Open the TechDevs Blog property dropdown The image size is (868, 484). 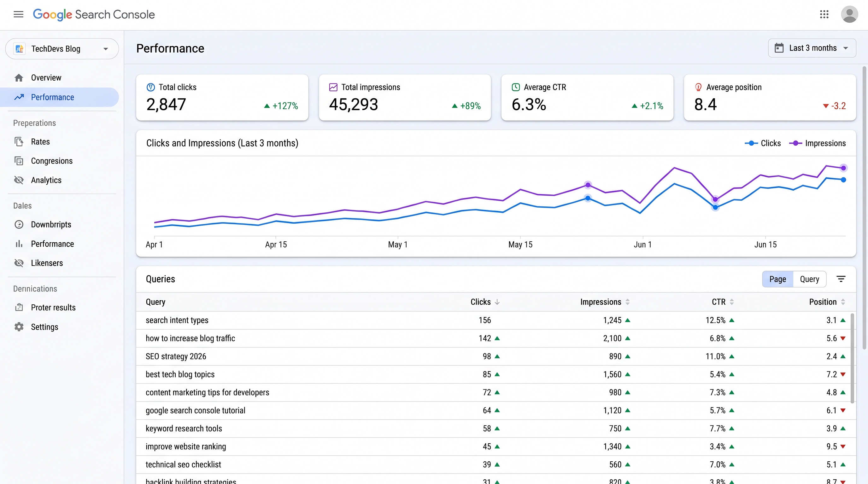coord(62,49)
